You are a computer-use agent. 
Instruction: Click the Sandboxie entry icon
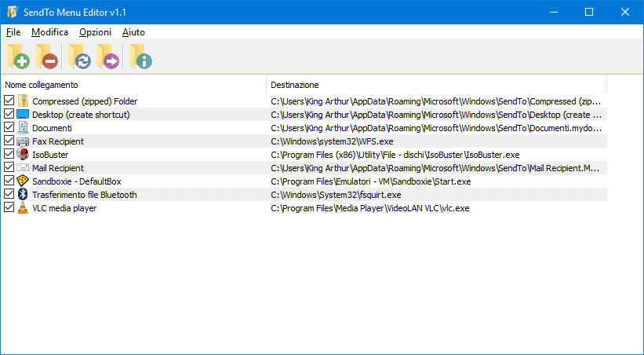coord(23,181)
